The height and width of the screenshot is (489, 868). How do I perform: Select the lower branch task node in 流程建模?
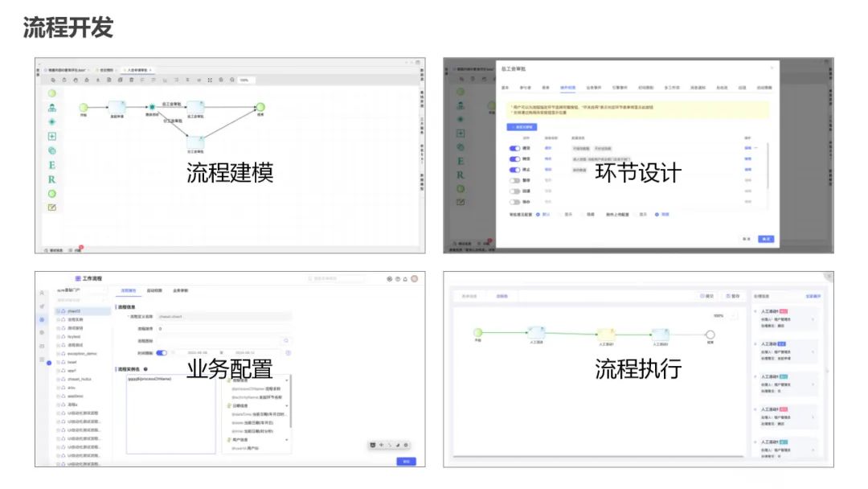click(x=194, y=142)
